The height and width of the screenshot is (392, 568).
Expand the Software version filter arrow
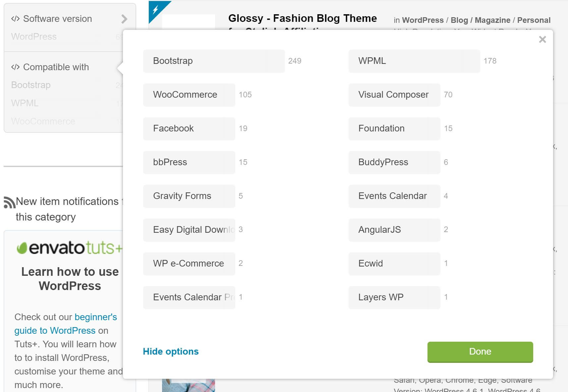pos(124,19)
